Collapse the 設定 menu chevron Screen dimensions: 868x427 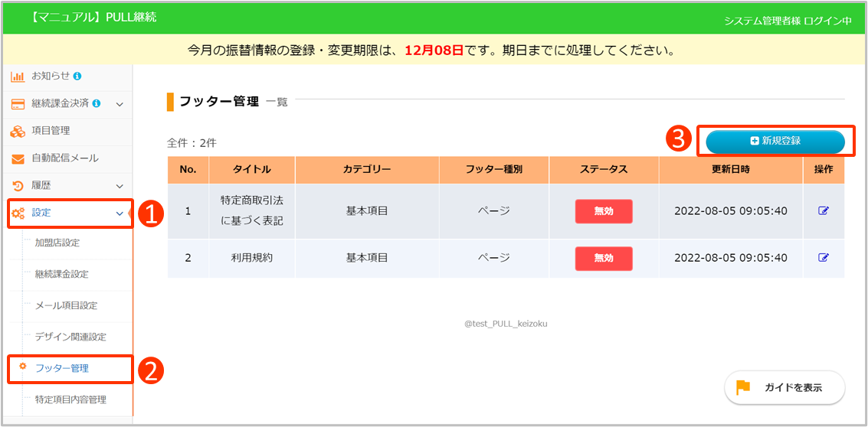click(x=120, y=213)
